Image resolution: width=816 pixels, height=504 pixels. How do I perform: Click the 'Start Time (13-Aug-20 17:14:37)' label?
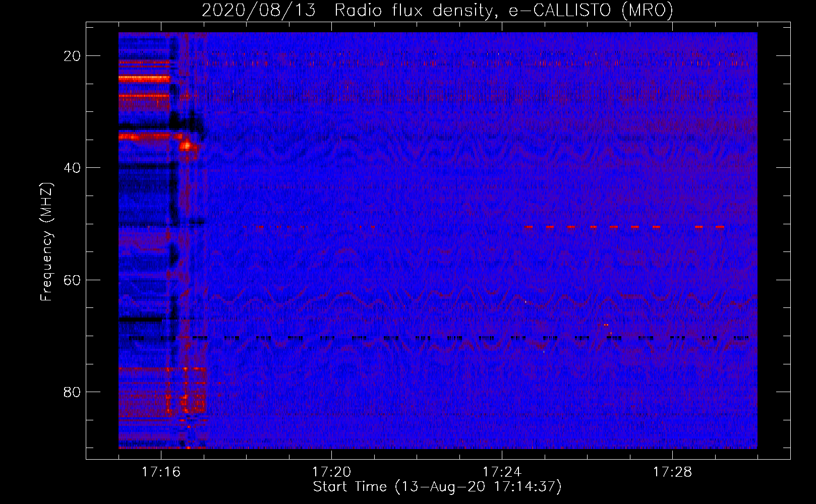pos(437,487)
